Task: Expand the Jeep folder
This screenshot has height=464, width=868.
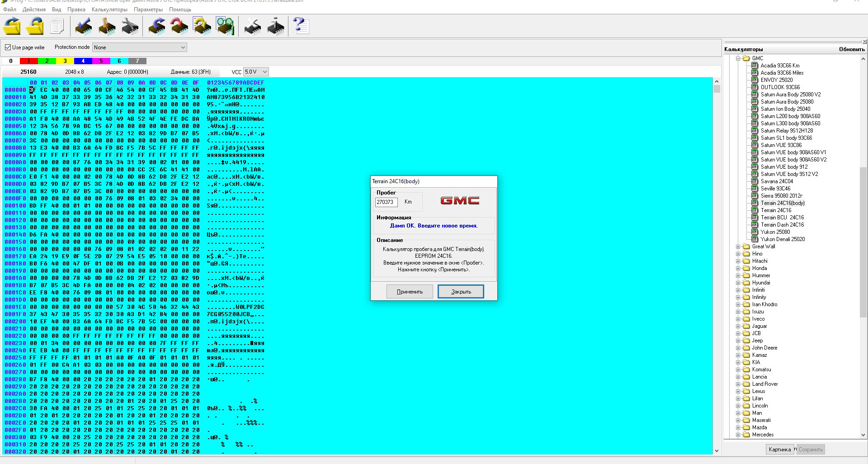Action: tap(738, 341)
